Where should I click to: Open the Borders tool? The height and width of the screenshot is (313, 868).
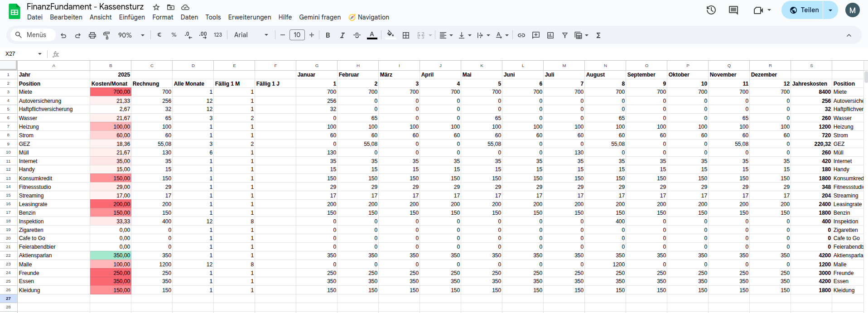[406, 35]
